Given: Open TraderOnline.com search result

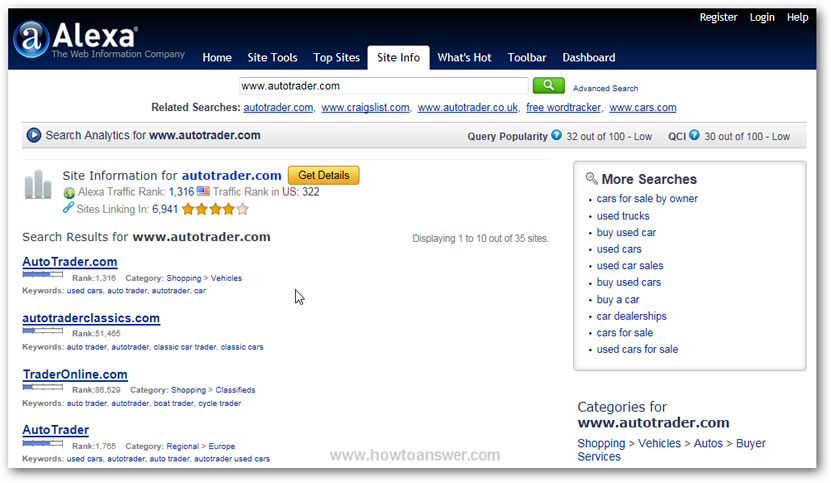Looking at the screenshot, I should (75, 374).
